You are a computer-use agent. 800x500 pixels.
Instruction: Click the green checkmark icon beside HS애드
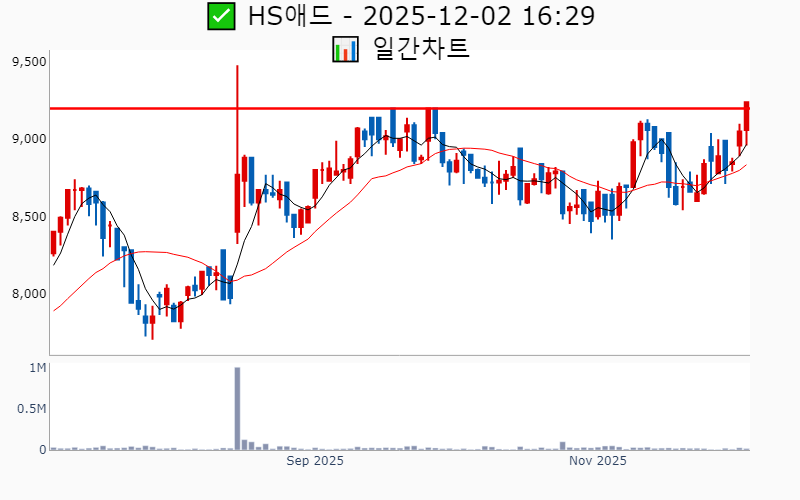tap(221, 17)
